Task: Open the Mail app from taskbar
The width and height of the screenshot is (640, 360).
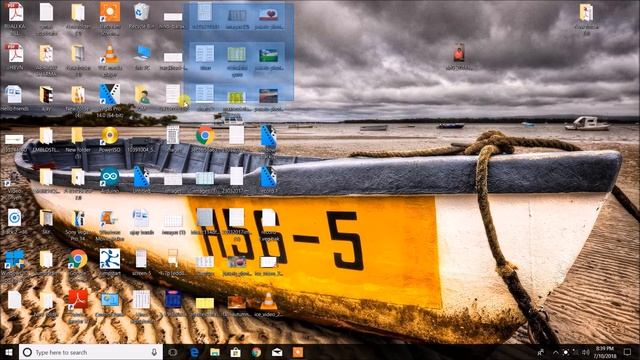Action: tap(277, 352)
